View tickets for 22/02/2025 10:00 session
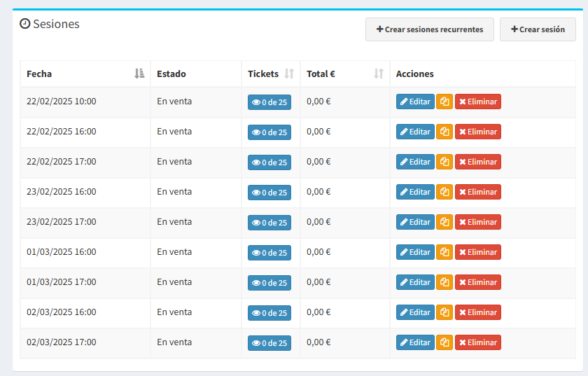Screen dimensions: 588x376 pos(269,102)
